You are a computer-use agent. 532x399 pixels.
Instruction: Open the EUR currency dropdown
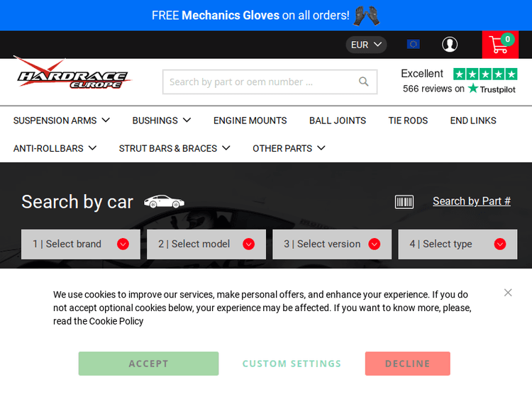366,45
